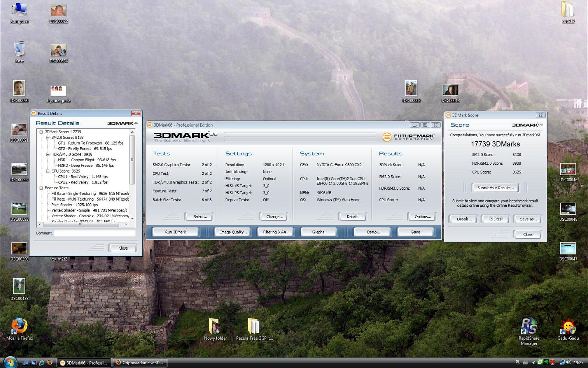Click the PL language indicator
Image resolution: width=588 pixels, height=368 pixels.
(x=518, y=362)
